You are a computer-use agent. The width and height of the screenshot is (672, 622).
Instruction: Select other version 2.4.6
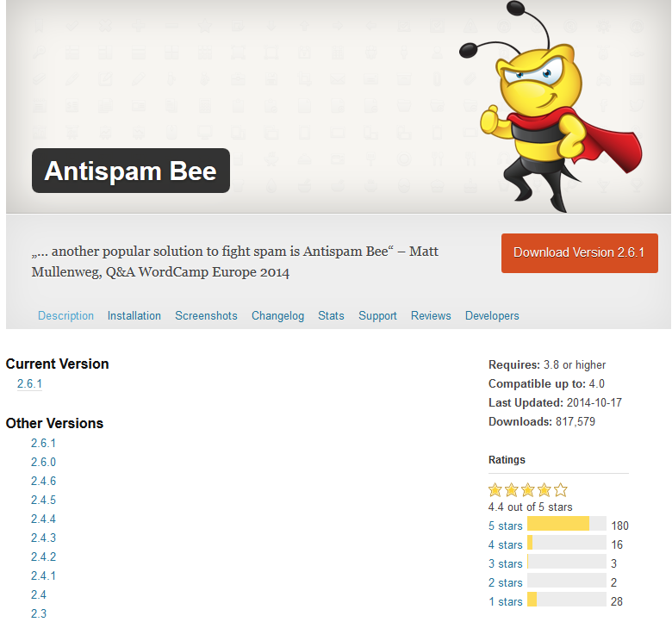[x=43, y=481]
